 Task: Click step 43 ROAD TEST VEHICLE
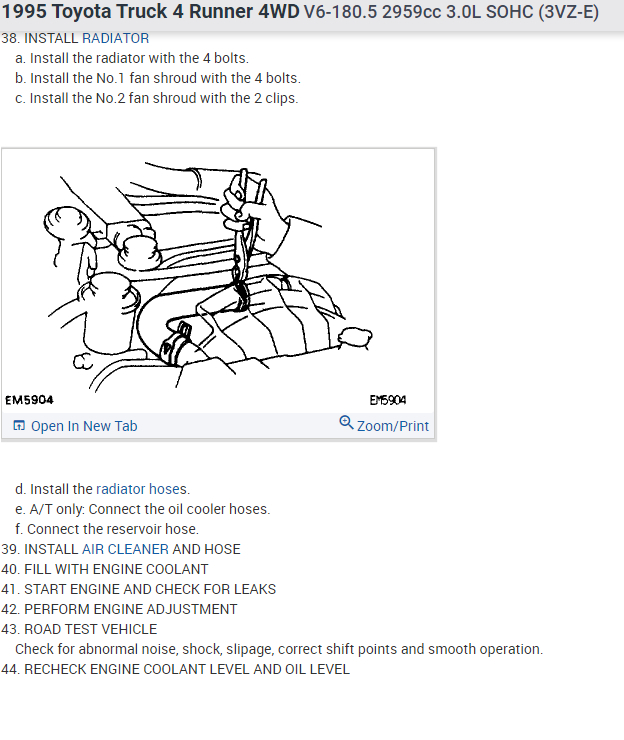click(79, 630)
